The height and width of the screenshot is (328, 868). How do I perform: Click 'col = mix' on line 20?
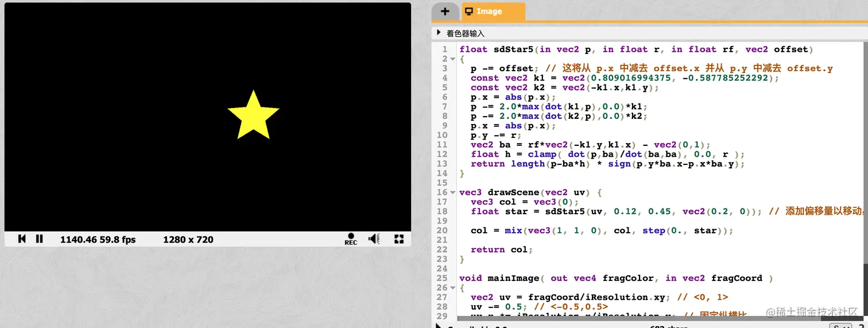(497, 230)
